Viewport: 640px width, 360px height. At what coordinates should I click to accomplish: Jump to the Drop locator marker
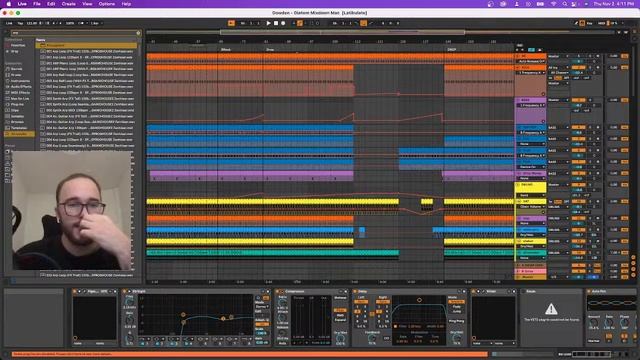[269, 49]
